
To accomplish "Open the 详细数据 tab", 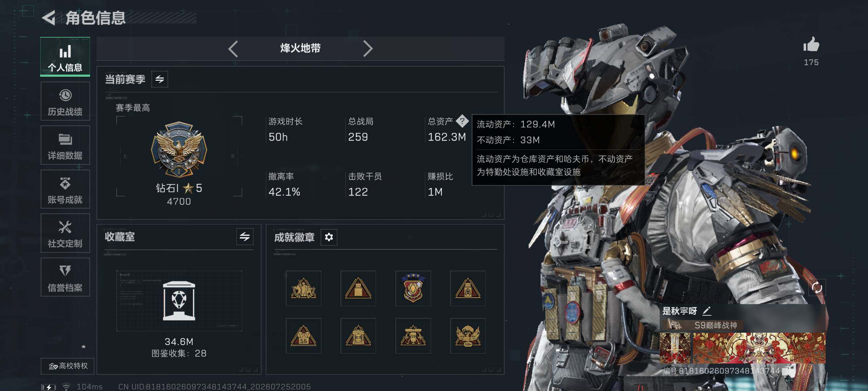I will point(65,145).
